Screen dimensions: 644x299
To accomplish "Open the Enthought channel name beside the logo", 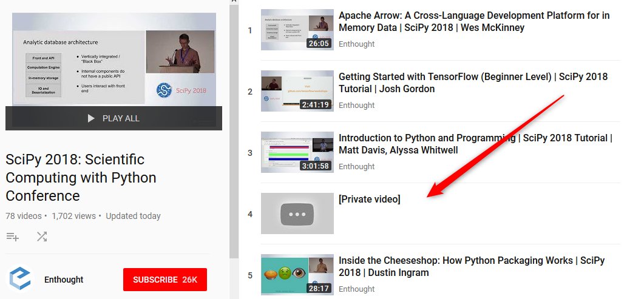I will click(x=64, y=280).
